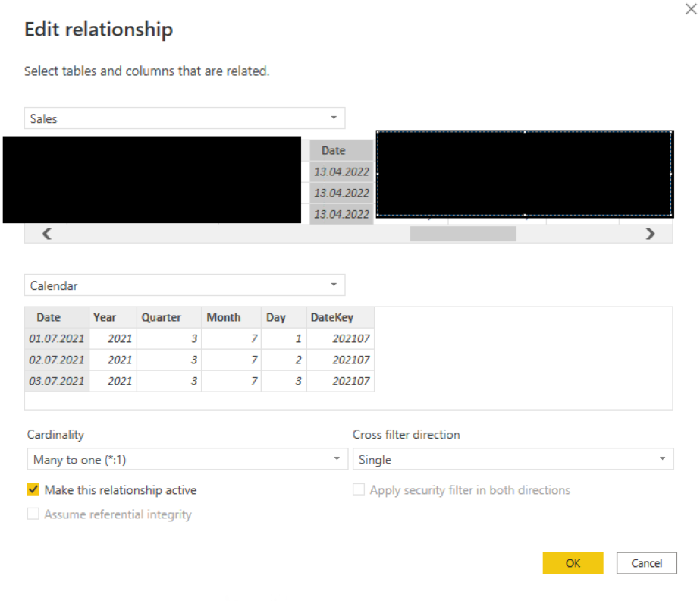The width and height of the screenshot is (700, 601).
Task: Open the Sales table dropdown
Action: coord(184,118)
